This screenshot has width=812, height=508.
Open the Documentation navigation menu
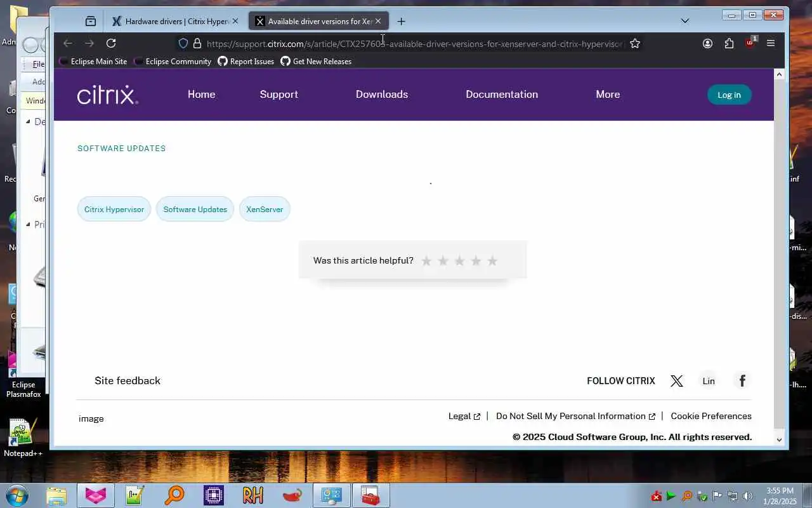[502, 94]
